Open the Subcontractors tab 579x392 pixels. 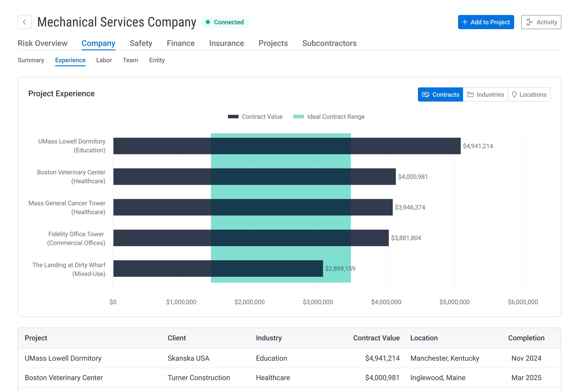329,43
